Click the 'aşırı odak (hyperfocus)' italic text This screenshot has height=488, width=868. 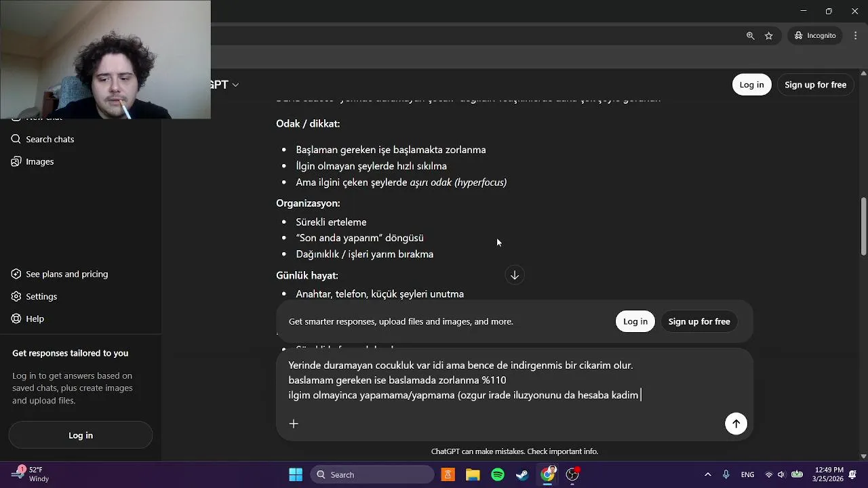pos(458,182)
